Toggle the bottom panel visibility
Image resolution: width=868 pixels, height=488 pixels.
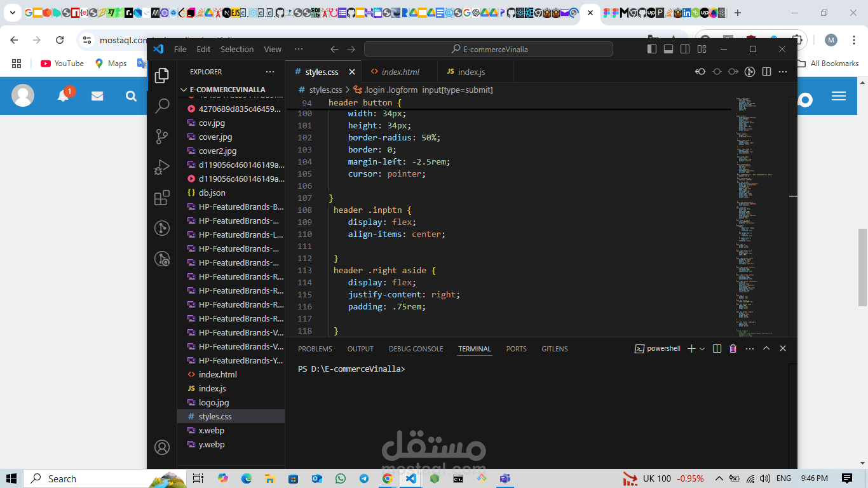tap(668, 49)
